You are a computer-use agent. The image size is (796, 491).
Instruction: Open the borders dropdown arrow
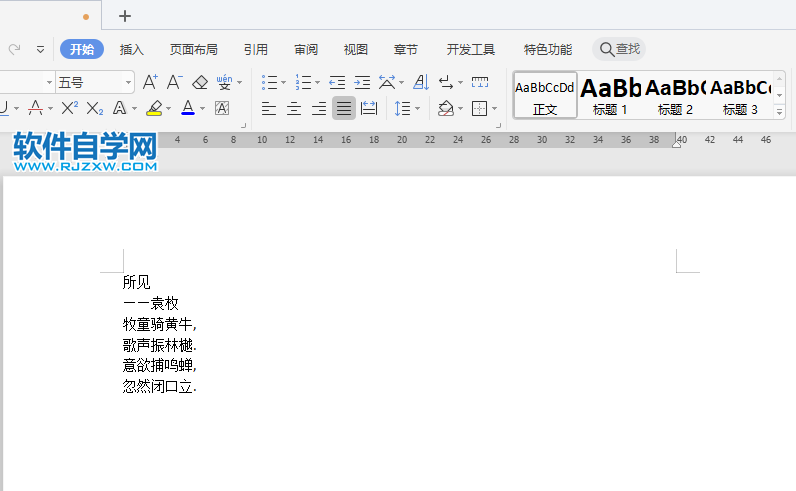(494, 108)
